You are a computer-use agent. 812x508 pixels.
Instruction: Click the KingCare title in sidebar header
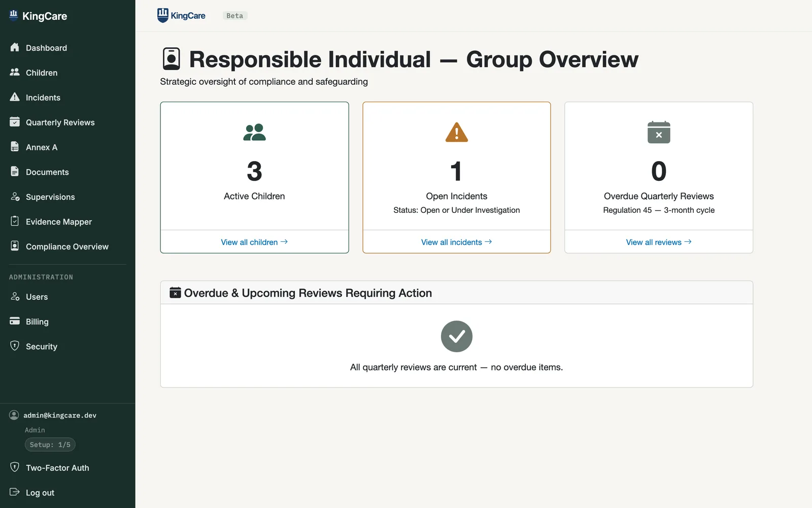(x=45, y=16)
